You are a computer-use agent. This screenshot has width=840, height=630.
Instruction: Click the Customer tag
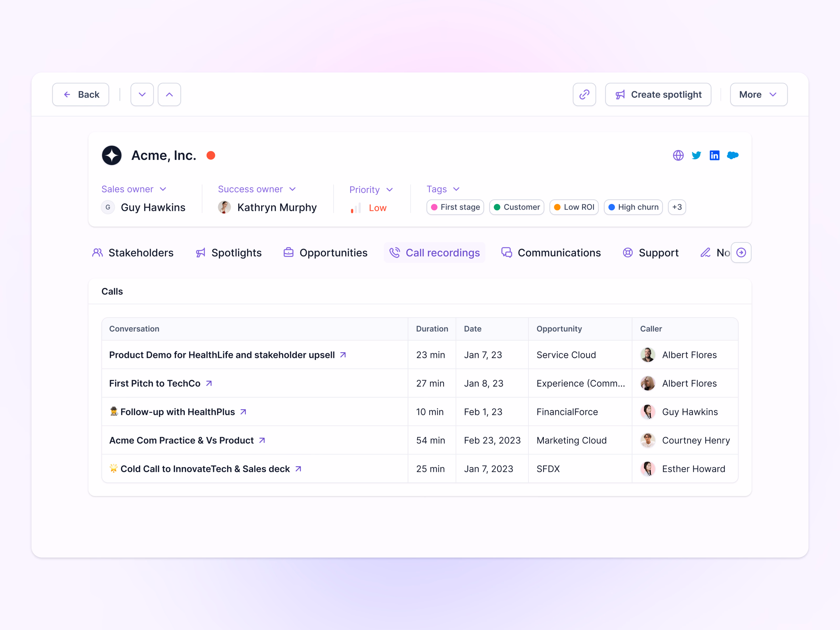pyautogui.click(x=516, y=207)
